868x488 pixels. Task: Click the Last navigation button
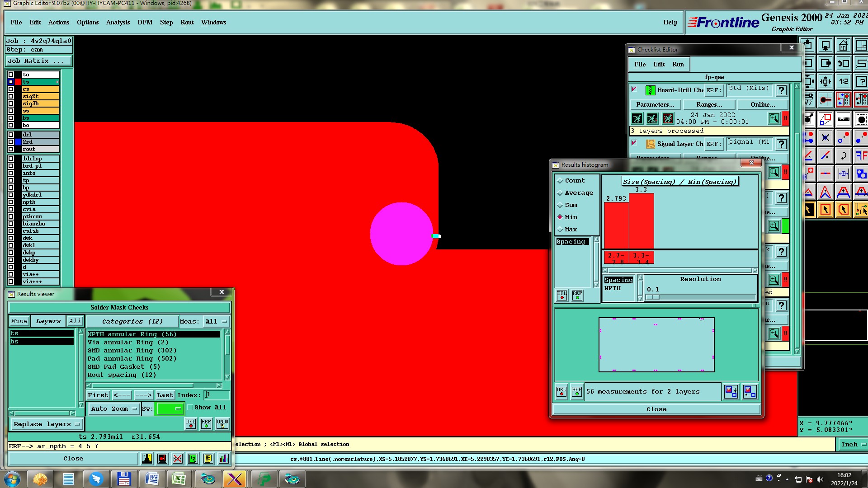coord(165,395)
